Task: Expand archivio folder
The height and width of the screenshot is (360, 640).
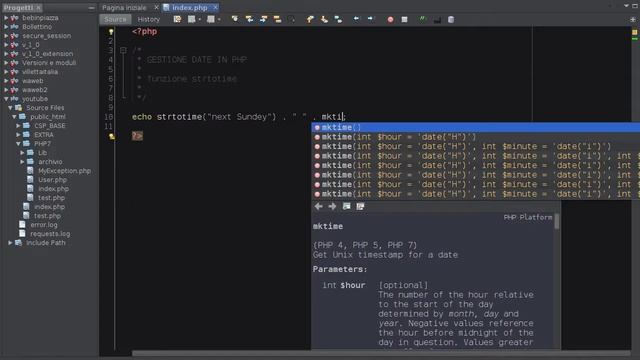Action: (x=22, y=162)
